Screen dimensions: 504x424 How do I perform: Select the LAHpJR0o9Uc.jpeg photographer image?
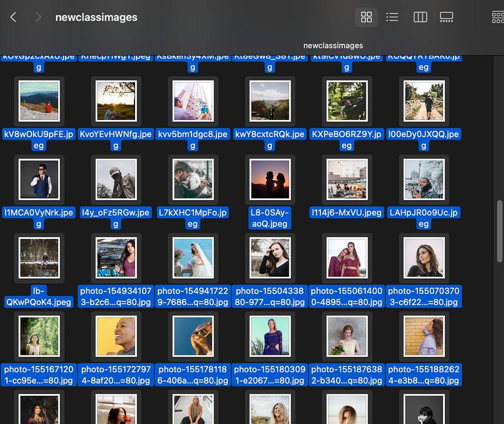coord(424,179)
